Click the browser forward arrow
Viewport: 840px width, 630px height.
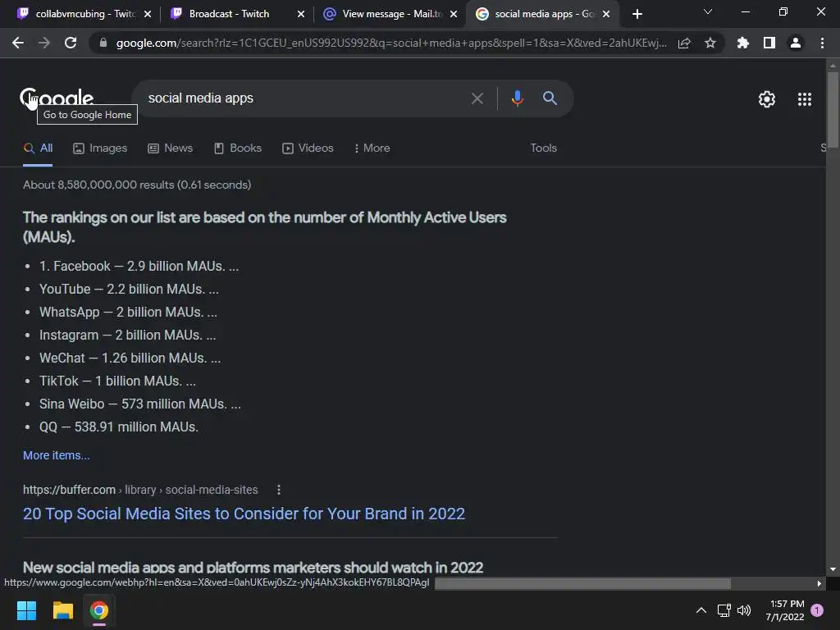pos(44,43)
